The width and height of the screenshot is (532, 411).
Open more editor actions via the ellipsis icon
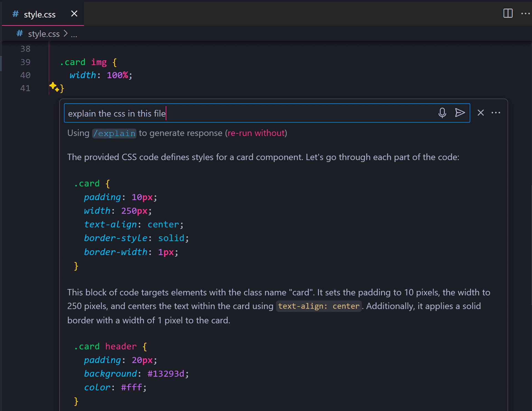(526, 13)
